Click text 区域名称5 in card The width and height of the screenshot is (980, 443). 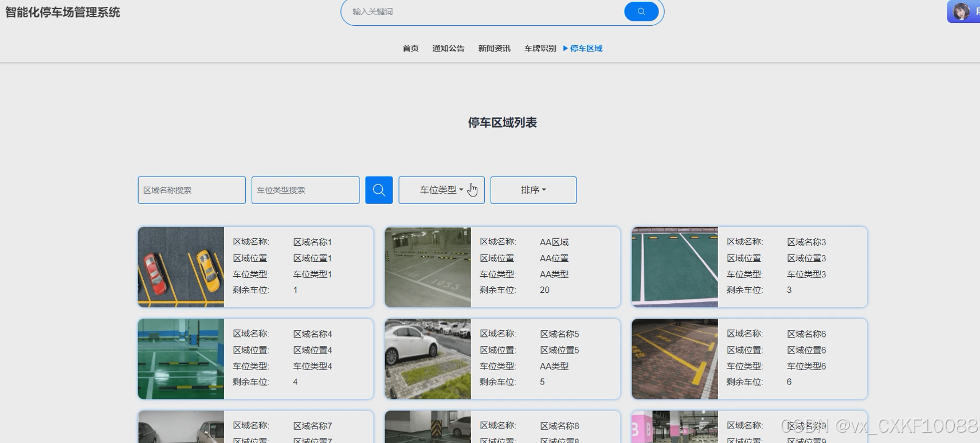(x=559, y=334)
